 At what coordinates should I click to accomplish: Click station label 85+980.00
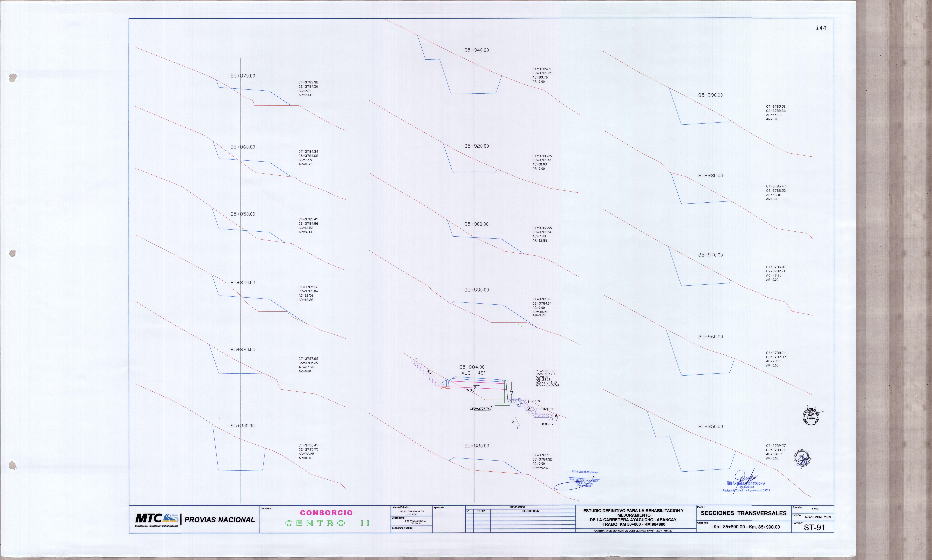(x=711, y=175)
